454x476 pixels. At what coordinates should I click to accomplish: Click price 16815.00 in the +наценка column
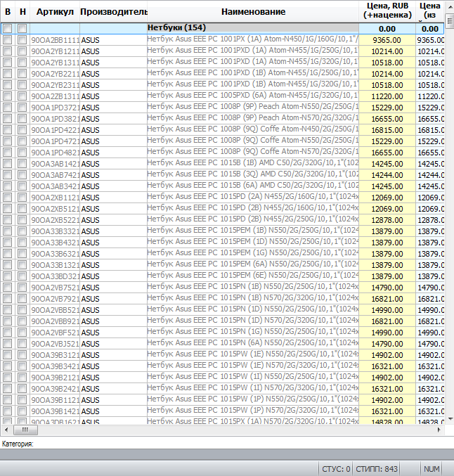click(387, 130)
